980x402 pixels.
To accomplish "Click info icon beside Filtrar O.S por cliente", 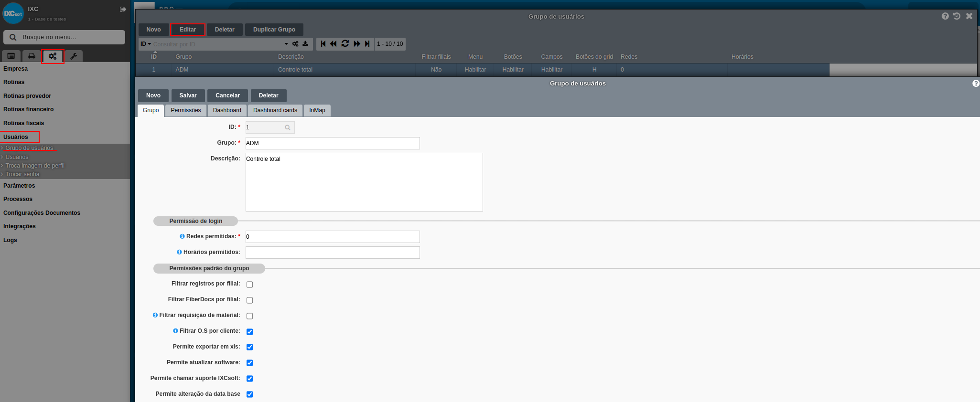I will tap(175, 331).
